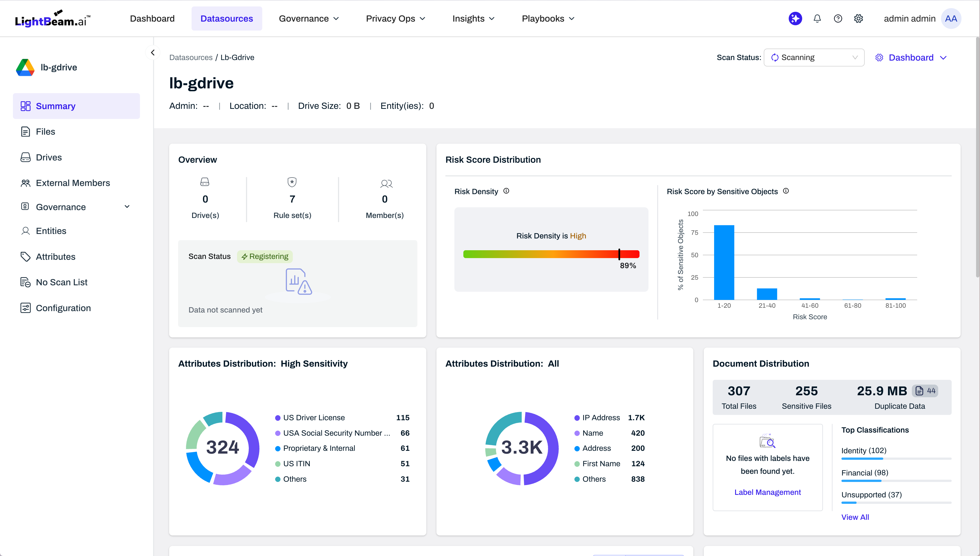Viewport: 980px width, 556px height.
Task: Click the USA Social Security Number legend entry
Action: click(342, 433)
